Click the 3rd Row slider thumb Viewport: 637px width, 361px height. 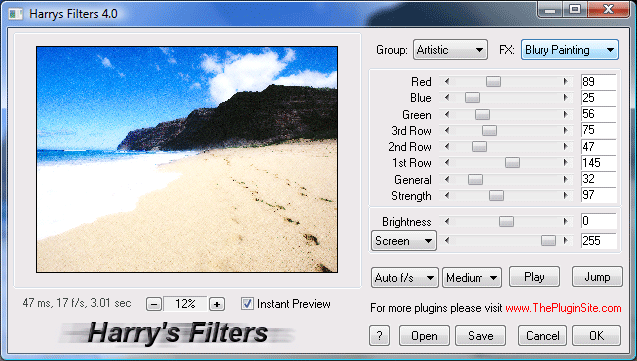[x=489, y=131]
